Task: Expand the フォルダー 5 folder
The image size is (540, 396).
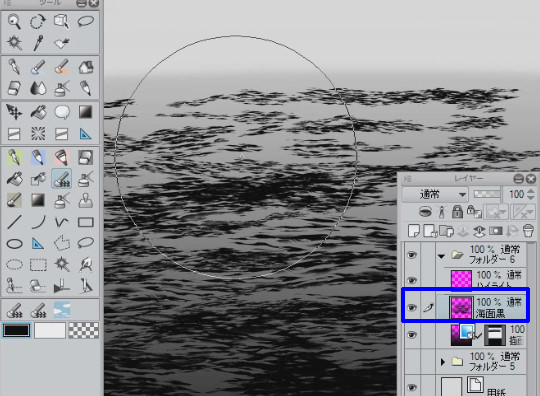Action: 443,362
